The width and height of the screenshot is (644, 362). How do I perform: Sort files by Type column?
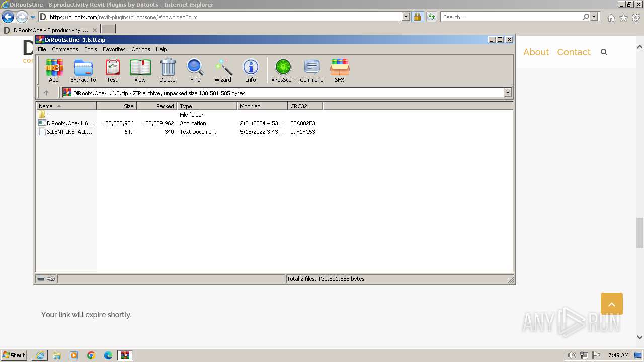coord(207,106)
